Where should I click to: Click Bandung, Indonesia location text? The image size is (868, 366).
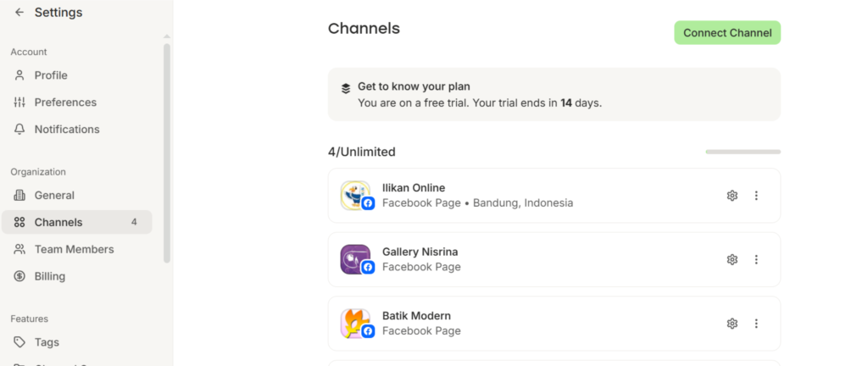(523, 202)
